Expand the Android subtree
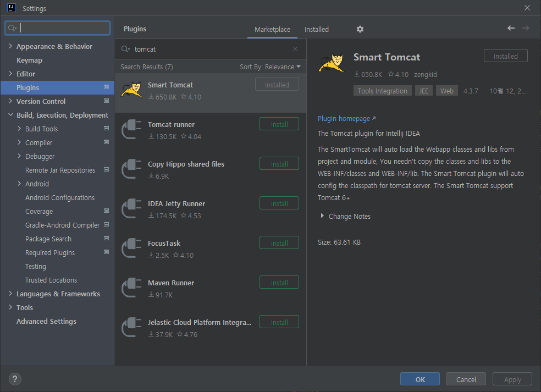Screen dimensions: 541x392 (19, 184)
